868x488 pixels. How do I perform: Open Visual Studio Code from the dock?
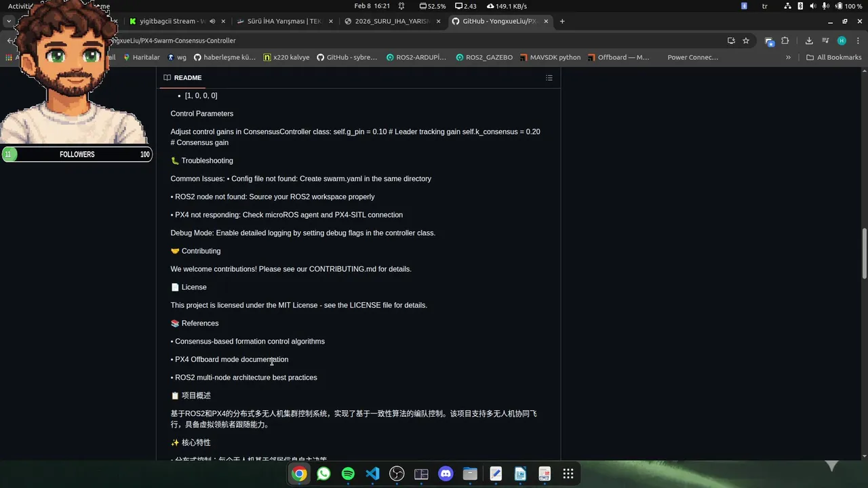click(372, 474)
